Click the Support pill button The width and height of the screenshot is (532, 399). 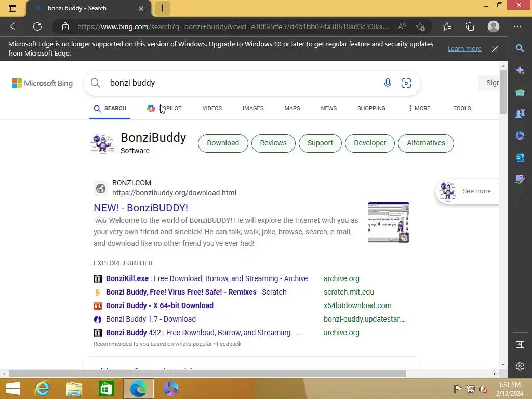point(320,143)
